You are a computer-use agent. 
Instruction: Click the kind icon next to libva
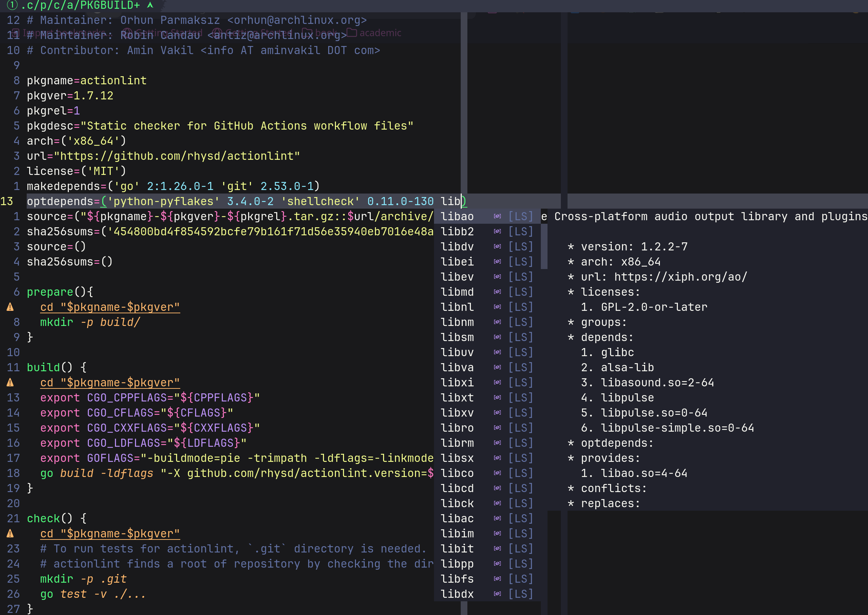[497, 367]
